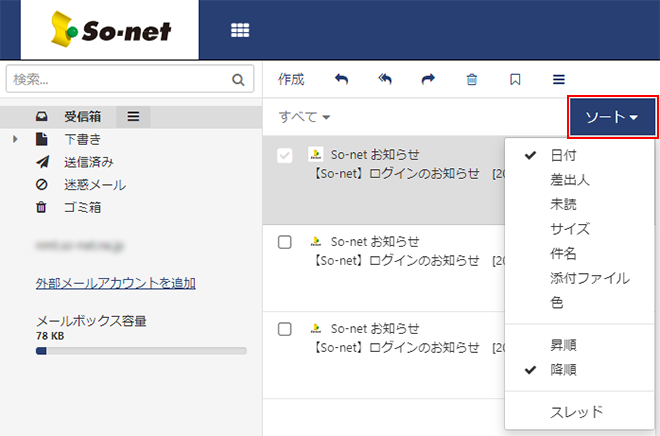
Task: Uncheck the first selected email checkbox
Action: coord(285,155)
